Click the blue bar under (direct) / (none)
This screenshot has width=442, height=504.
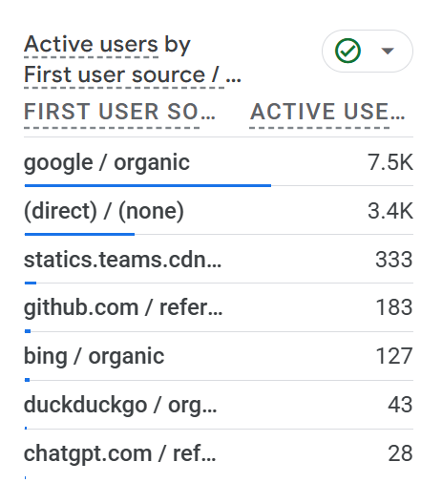coord(79,234)
